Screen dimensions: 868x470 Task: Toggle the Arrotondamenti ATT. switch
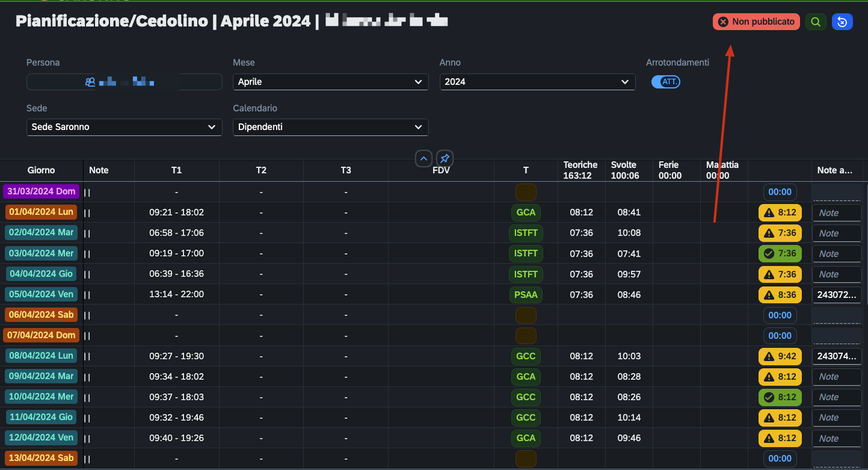click(x=666, y=82)
